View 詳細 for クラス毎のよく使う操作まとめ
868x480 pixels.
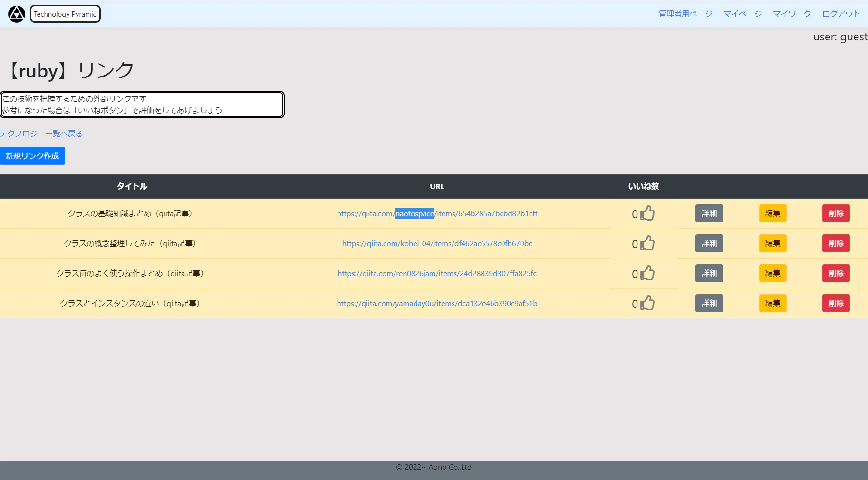709,273
